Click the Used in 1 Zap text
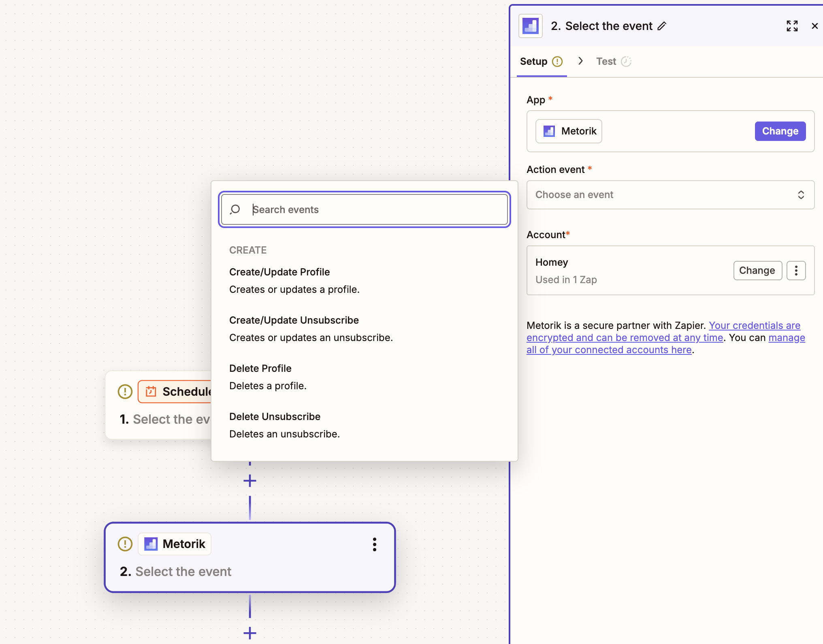The height and width of the screenshot is (644, 823). (566, 280)
